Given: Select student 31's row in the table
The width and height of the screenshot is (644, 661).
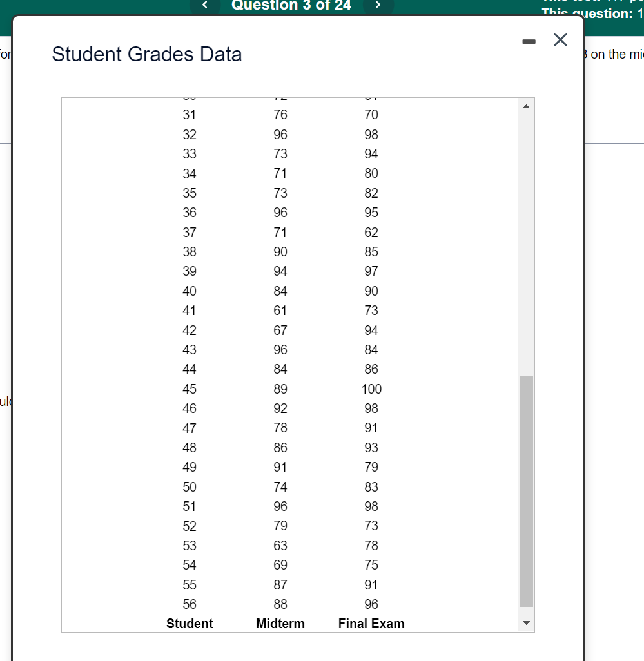Looking at the screenshot, I should [190, 115].
